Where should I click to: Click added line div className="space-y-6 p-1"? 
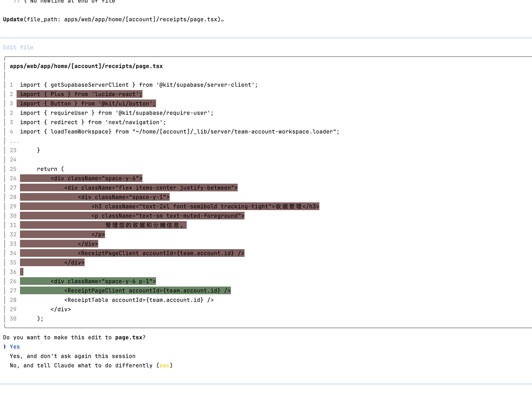coord(88,281)
